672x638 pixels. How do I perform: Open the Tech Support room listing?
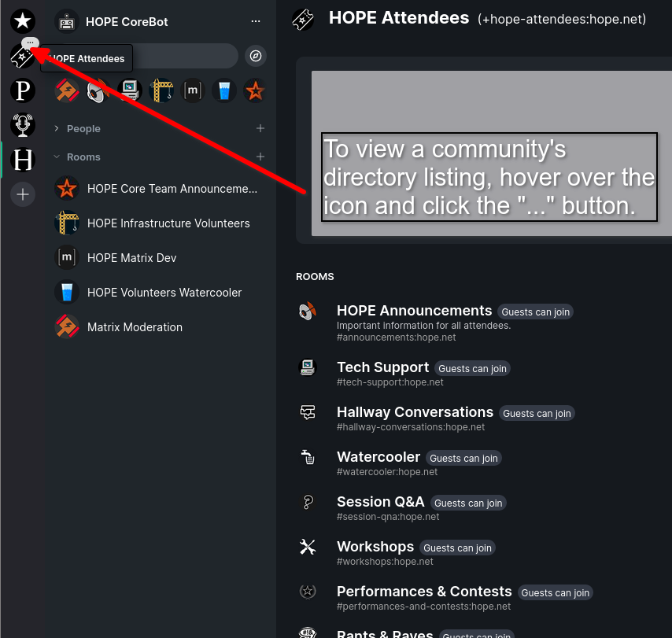click(382, 367)
